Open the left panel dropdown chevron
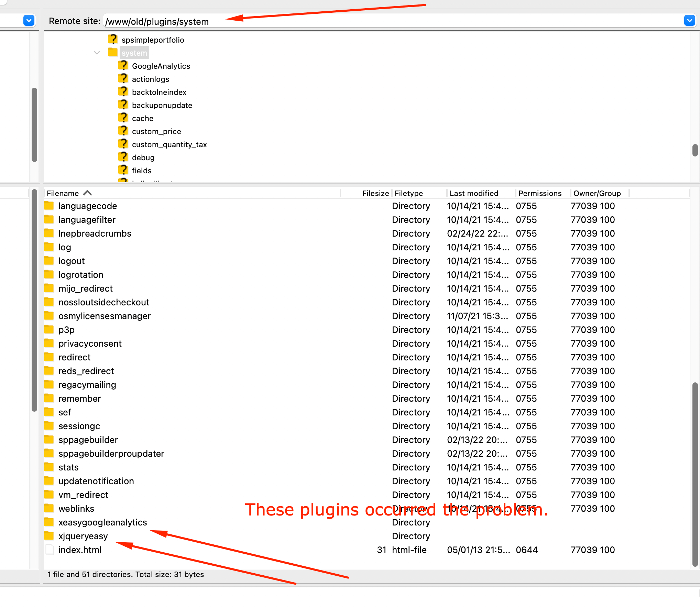The image size is (700, 608). 29,20
